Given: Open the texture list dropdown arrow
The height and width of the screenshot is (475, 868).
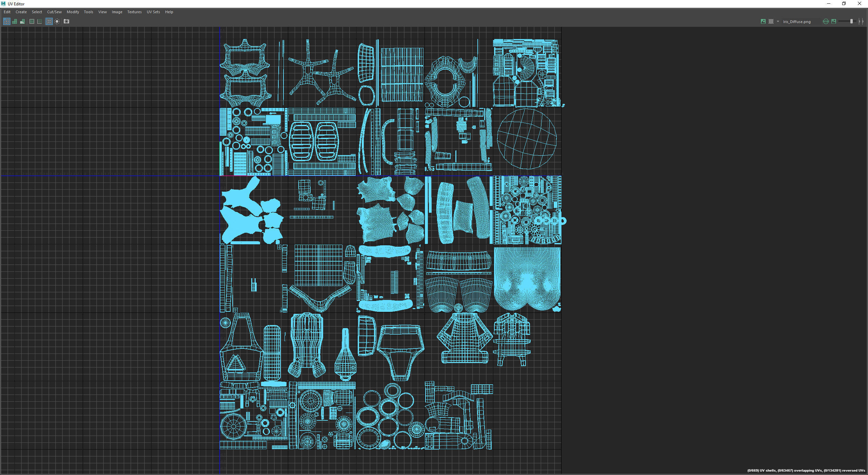Looking at the screenshot, I should (778, 21).
